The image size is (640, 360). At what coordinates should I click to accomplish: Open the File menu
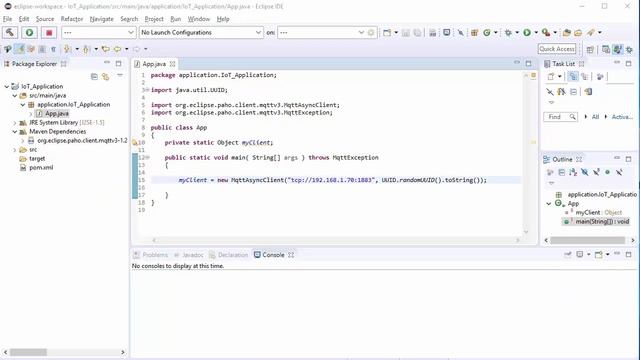(x=7, y=19)
